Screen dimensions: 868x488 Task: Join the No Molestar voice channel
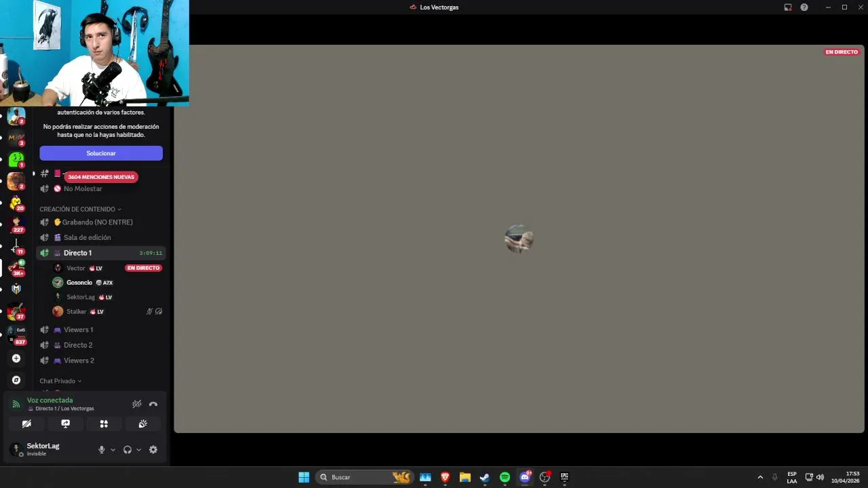tap(83, 188)
